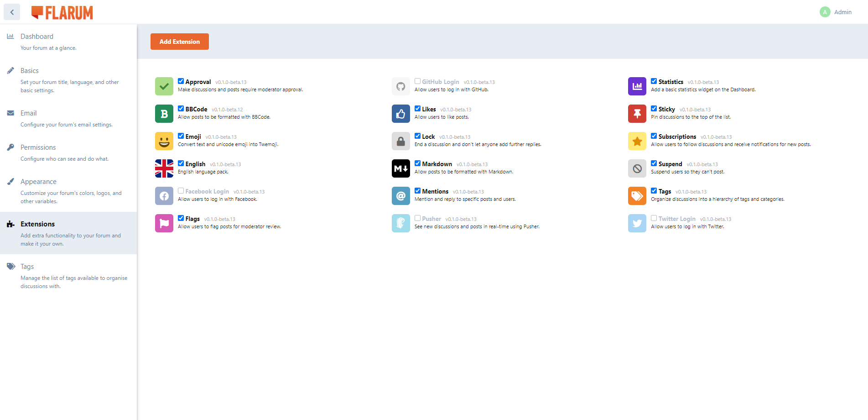
Task: Uncheck the Statistics extension checkbox
Action: click(654, 81)
